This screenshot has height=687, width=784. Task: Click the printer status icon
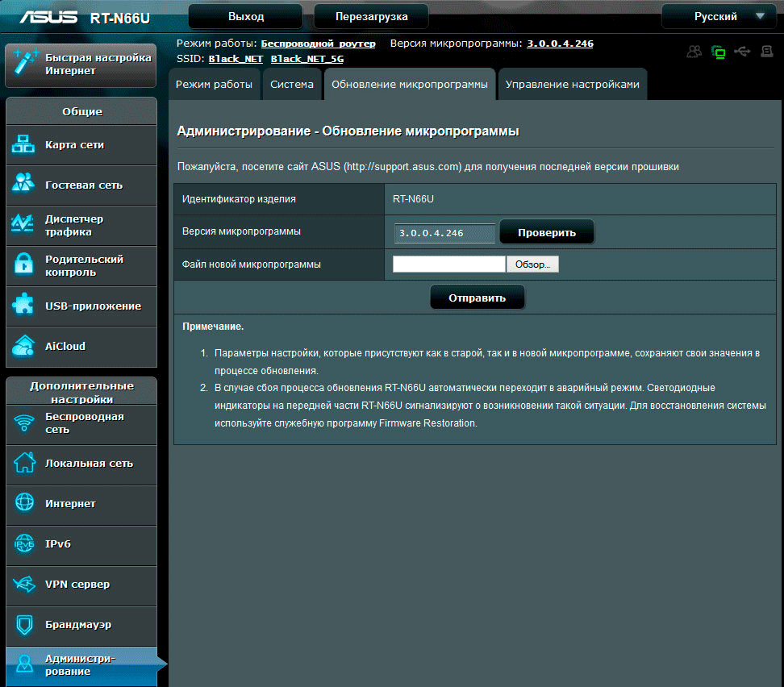[x=767, y=51]
